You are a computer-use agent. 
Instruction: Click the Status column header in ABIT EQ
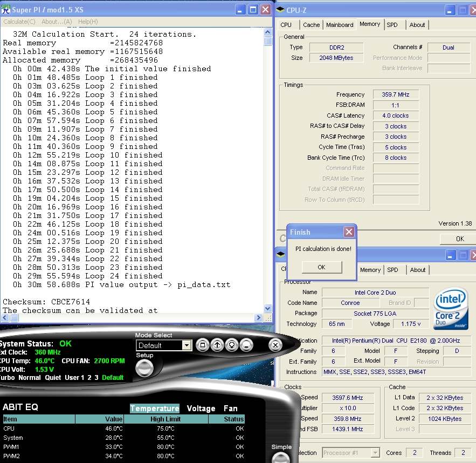tap(226, 419)
